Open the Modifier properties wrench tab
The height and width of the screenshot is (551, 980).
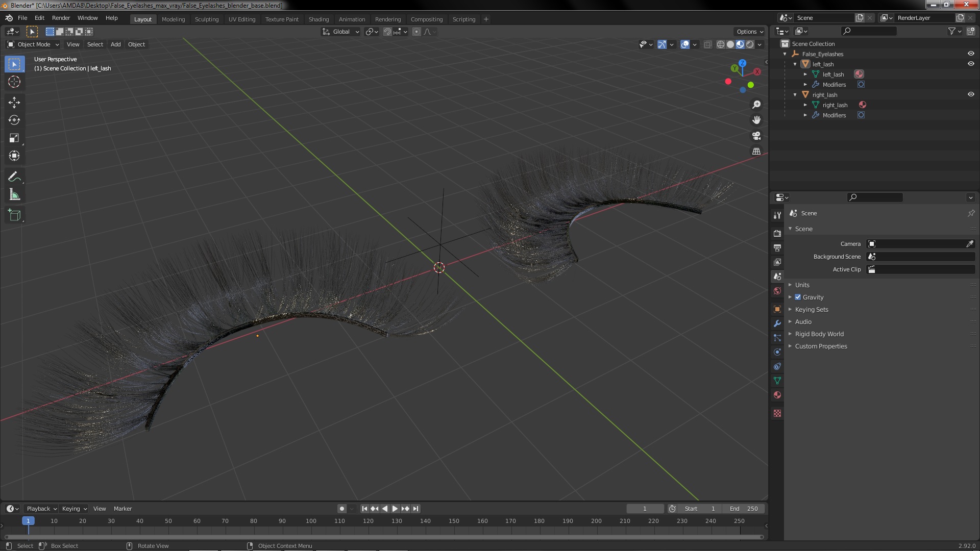[x=777, y=323]
